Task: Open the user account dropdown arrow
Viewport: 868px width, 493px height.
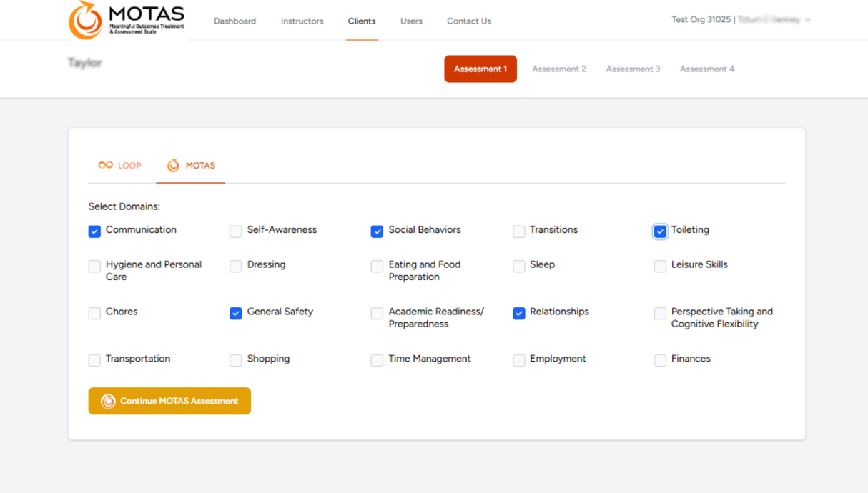Action: pyautogui.click(x=807, y=20)
